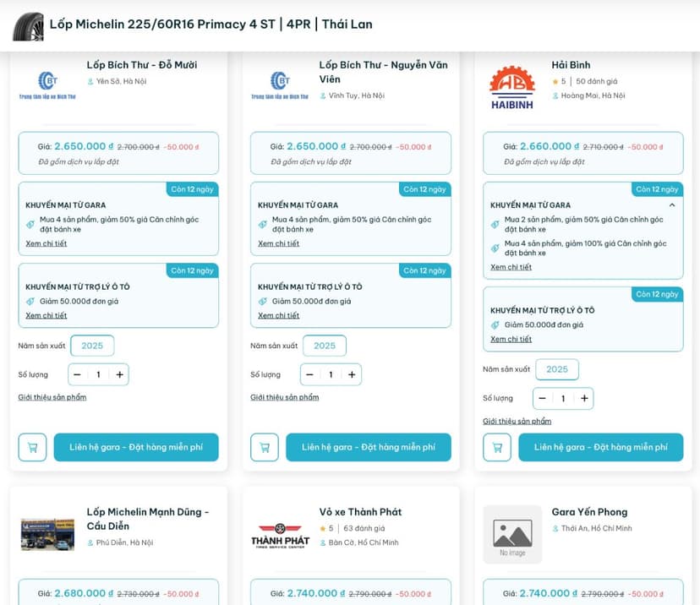Click Bích Thư logo on Đỗ Mười card

point(47,85)
